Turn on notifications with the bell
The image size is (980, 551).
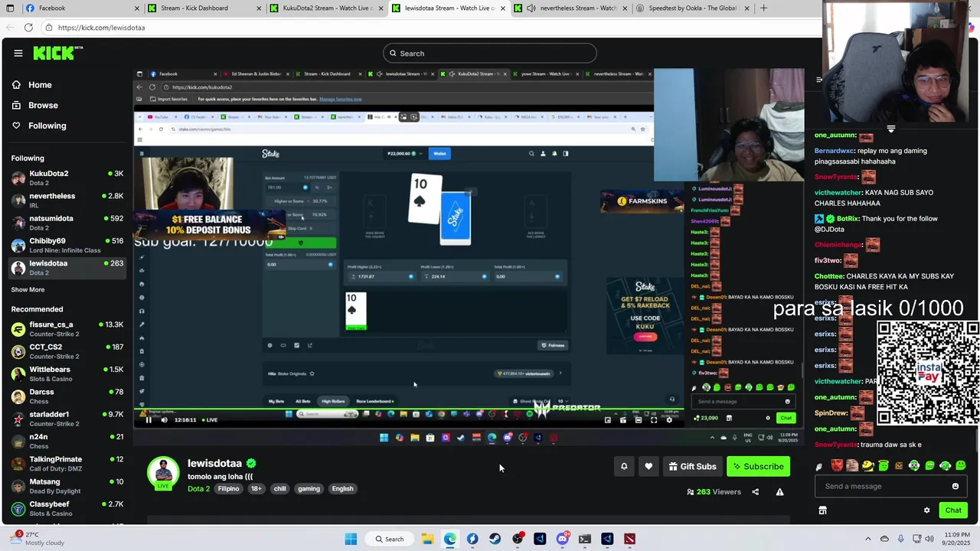(x=624, y=466)
